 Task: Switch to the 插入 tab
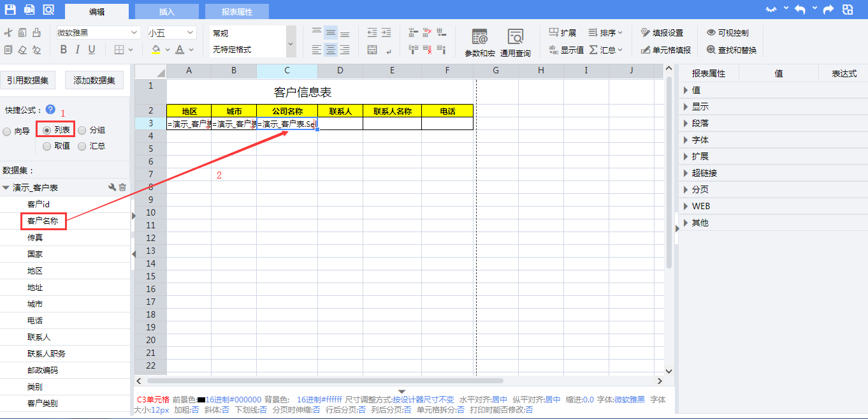[166, 11]
